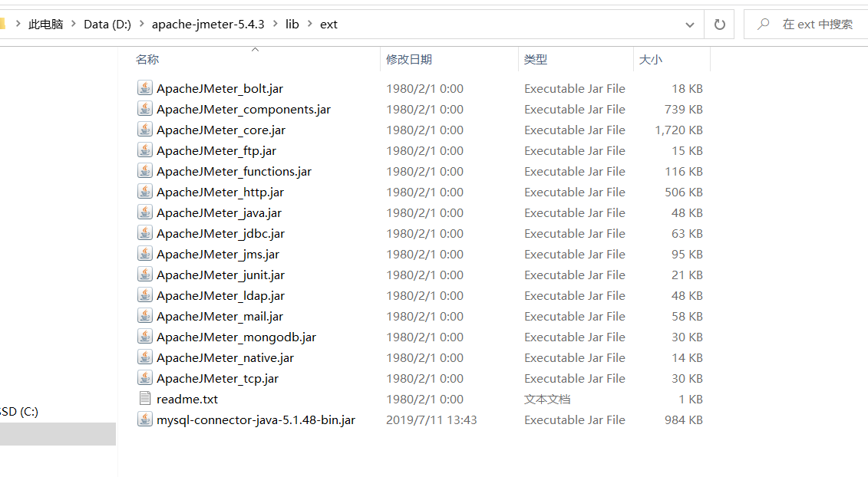The height and width of the screenshot is (477, 868).
Task: Click the ApacheJMeter_core.jar file icon
Action: click(x=145, y=130)
